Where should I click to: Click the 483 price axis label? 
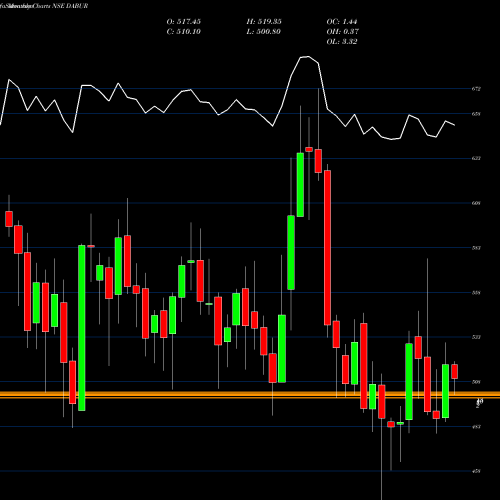pyautogui.click(x=476, y=427)
